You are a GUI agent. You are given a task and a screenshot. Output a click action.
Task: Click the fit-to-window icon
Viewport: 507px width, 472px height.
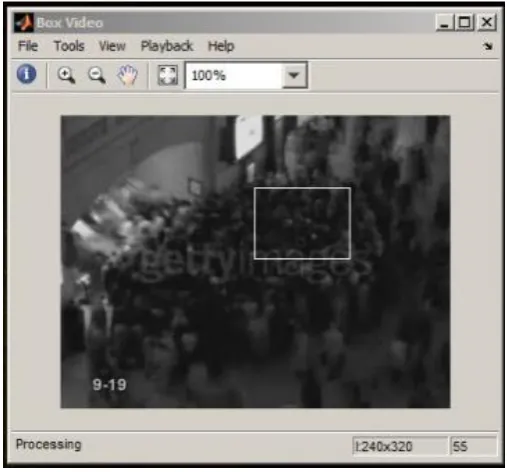[x=168, y=75]
